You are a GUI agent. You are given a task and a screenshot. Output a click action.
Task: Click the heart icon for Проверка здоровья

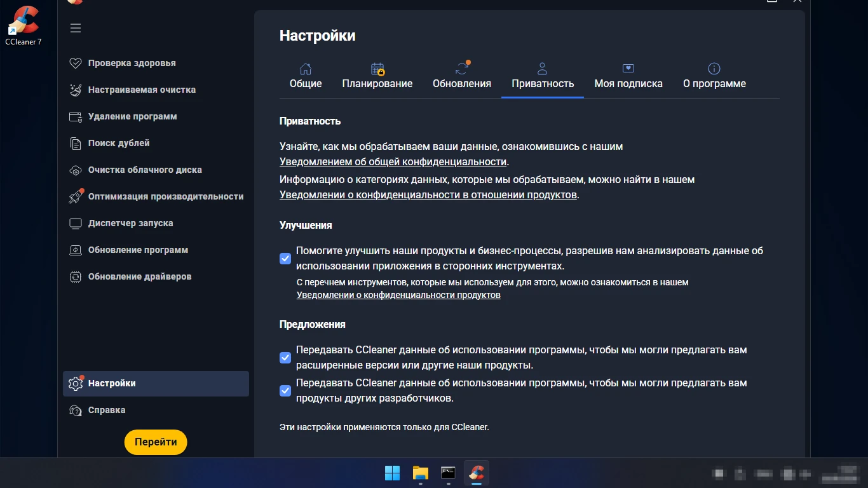76,63
